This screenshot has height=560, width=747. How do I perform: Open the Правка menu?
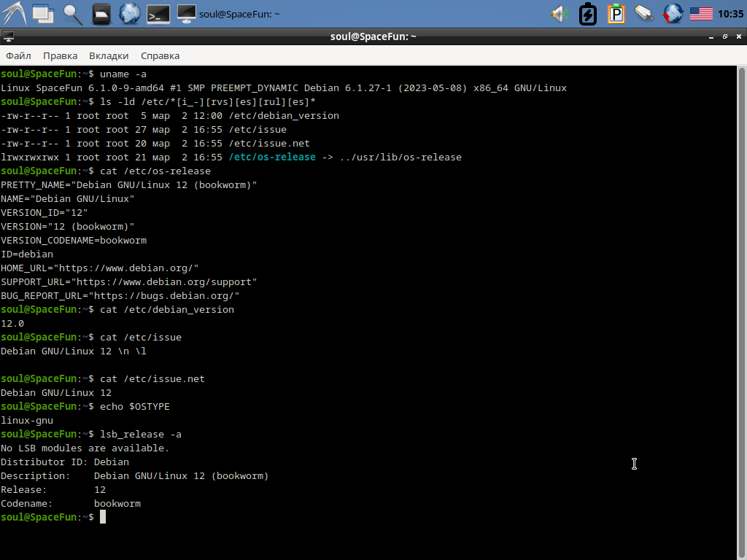60,55
